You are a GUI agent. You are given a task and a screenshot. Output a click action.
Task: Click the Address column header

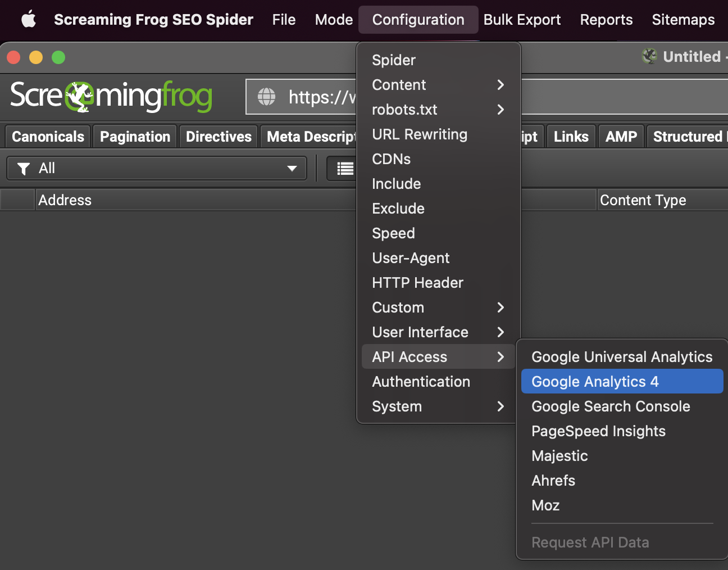65,200
